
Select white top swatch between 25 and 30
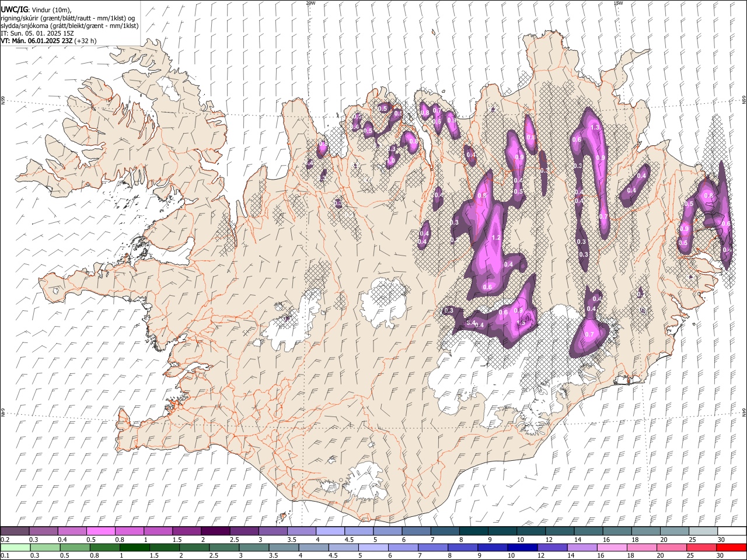coord(703,531)
